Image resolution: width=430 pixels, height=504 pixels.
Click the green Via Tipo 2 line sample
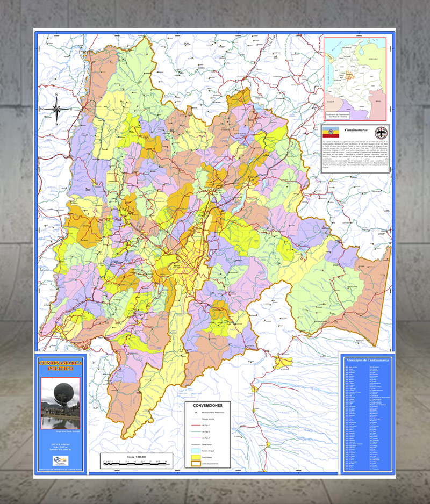[196, 431]
